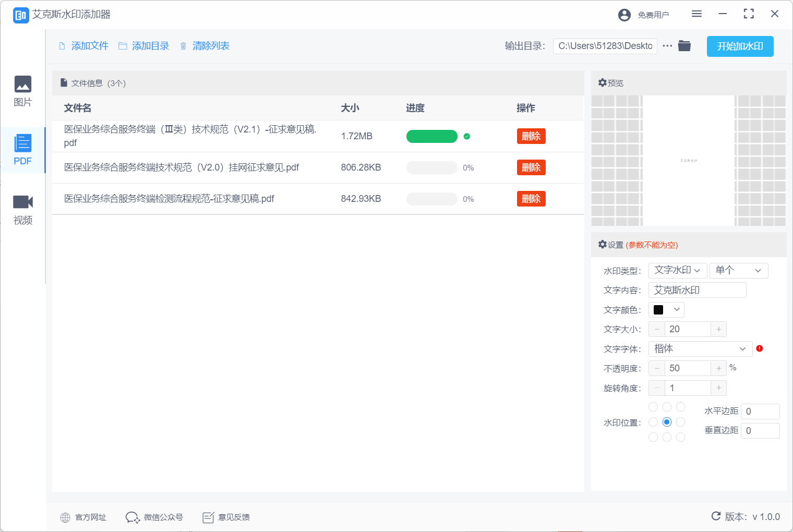Click the file info document icon
The height and width of the screenshot is (532, 793).
(x=64, y=82)
